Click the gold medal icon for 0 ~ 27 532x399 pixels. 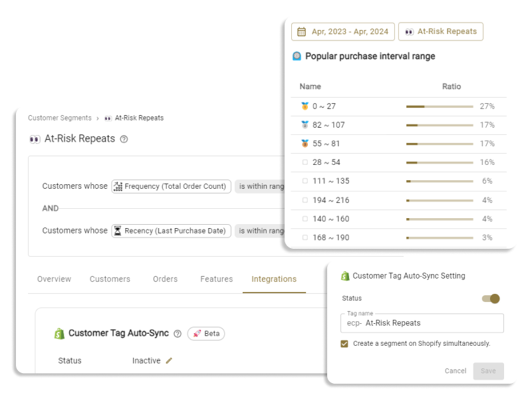point(305,106)
